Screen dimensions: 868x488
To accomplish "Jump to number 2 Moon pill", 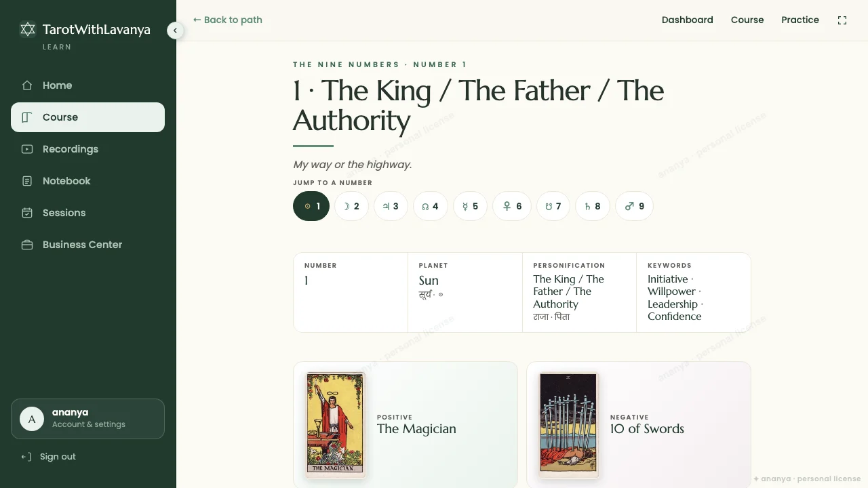I will [351, 206].
